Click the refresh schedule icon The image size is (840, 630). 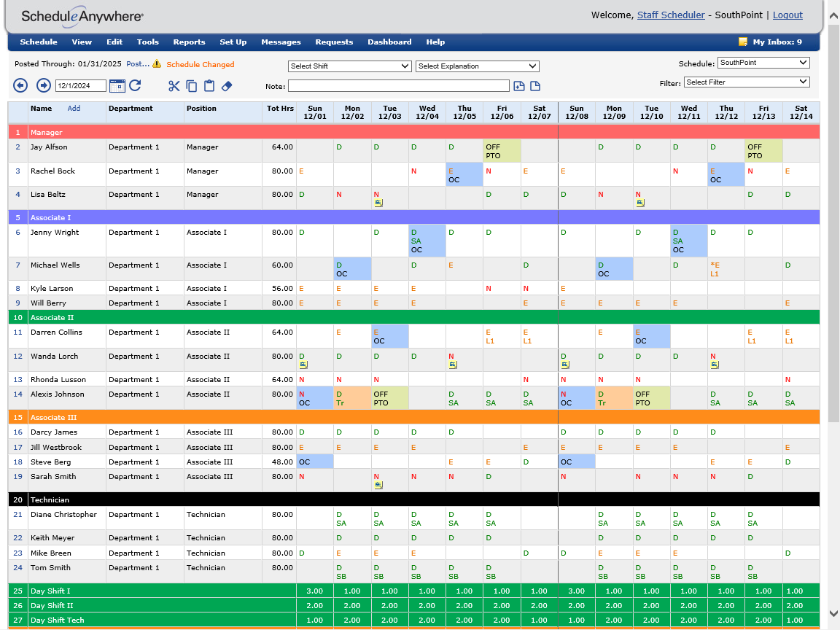[136, 86]
